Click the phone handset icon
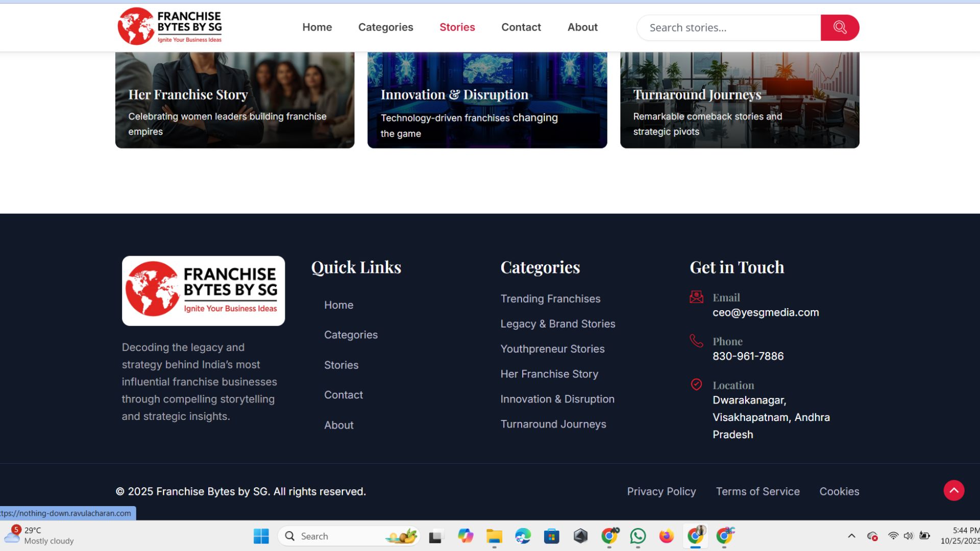The image size is (980, 551). tap(696, 341)
